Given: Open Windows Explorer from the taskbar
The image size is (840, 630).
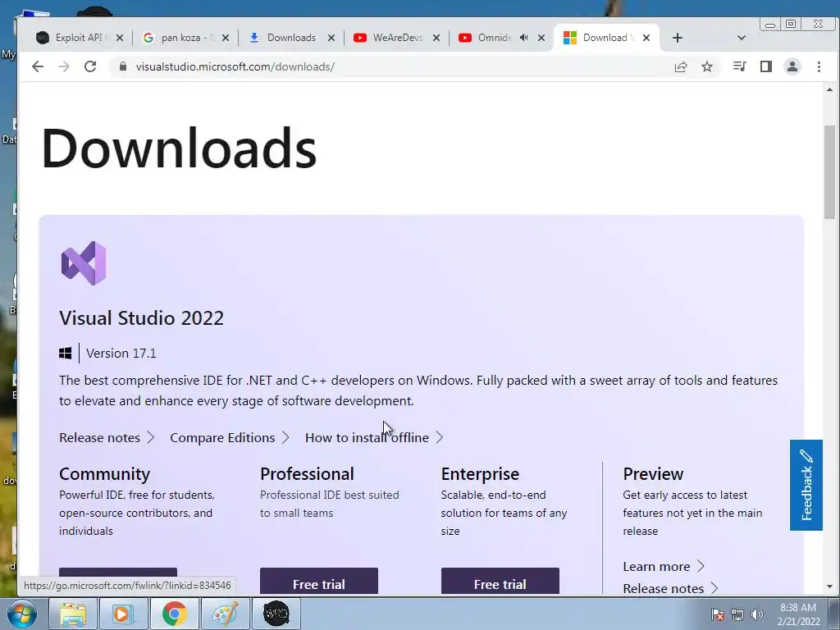Looking at the screenshot, I should point(73,614).
